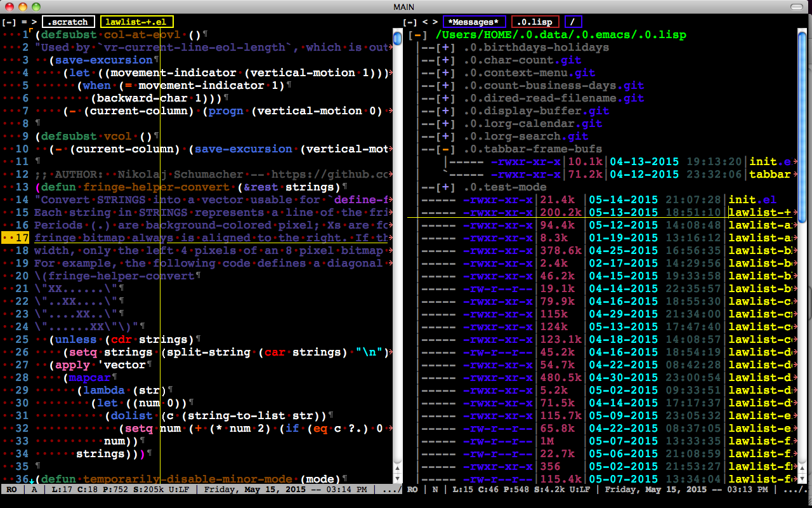Image resolution: width=812 pixels, height=508 pixels.
Task: Open init.el dated 04-13-2015 under tabbar-frame-bufs
Action: pyautogui.click(x=771, y=162)
